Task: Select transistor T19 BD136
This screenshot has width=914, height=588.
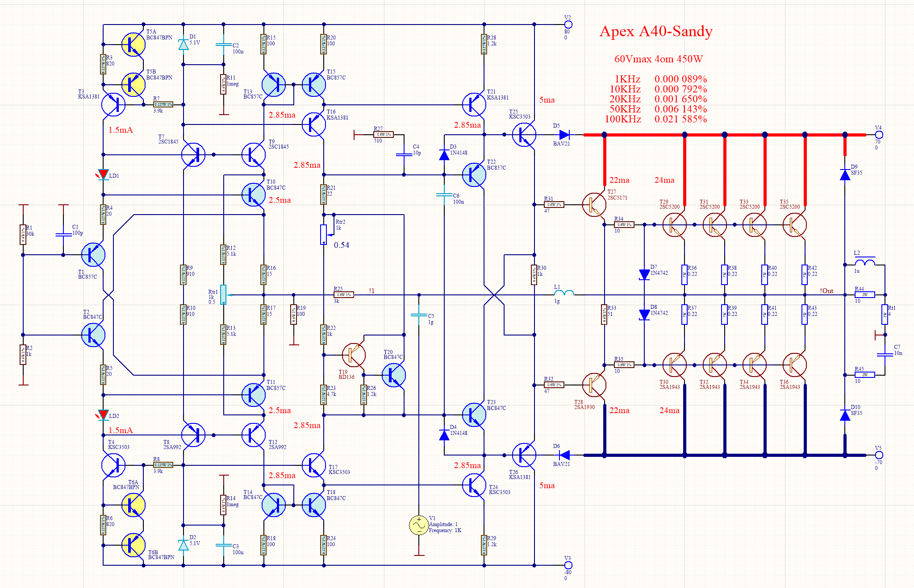Action: (354, 355)
